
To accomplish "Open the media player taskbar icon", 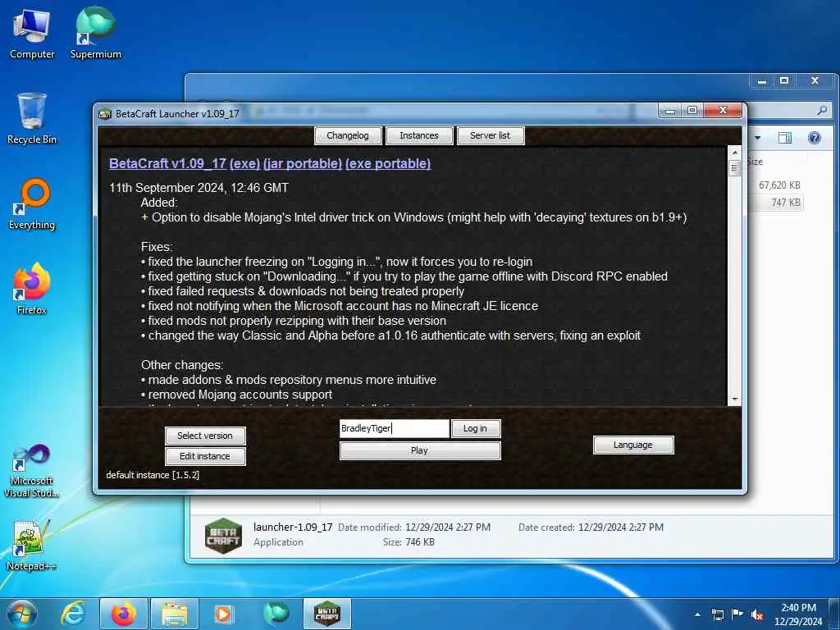I will click(223, 614).
